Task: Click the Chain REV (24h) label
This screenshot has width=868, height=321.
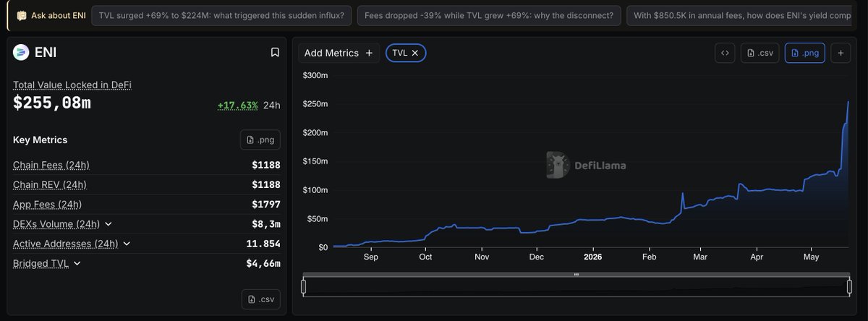Action: click(x=50, y=184)
